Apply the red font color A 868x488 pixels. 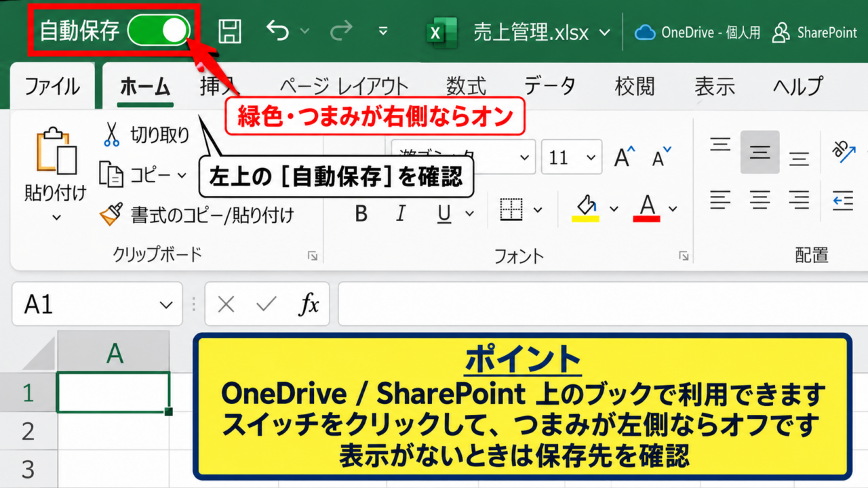(x=647, y=209)
